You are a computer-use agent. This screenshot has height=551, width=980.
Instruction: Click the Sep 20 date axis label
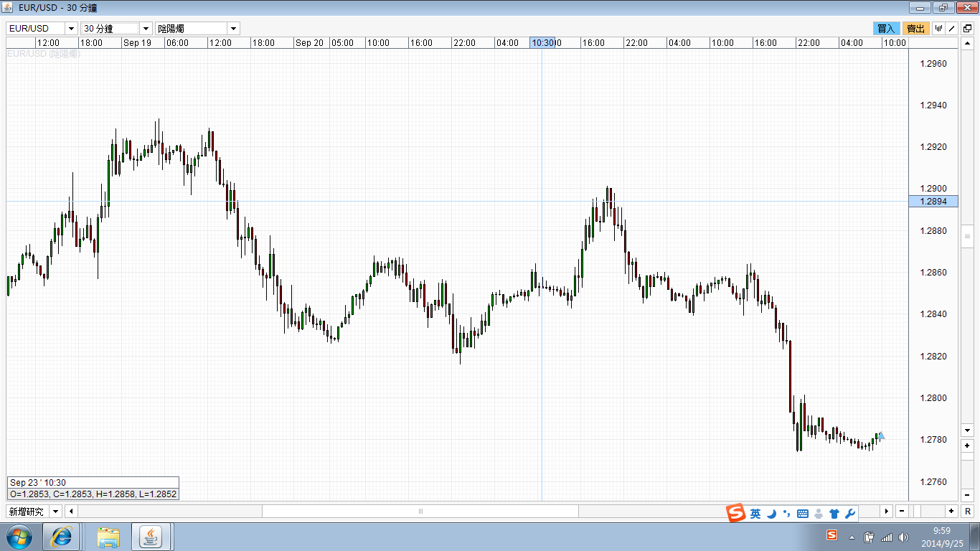point(309,43)
